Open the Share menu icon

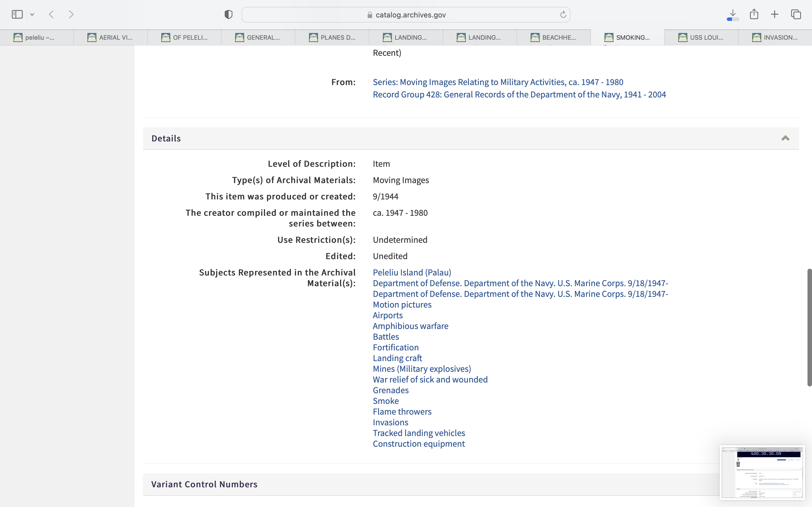(x=754, y=14)
